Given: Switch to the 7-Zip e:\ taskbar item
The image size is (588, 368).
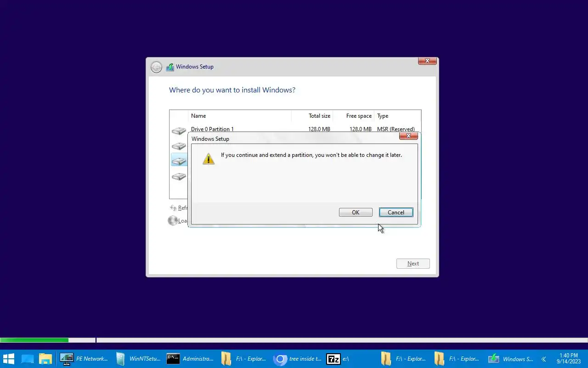Looking at the screenshot, I should point(351,359).
